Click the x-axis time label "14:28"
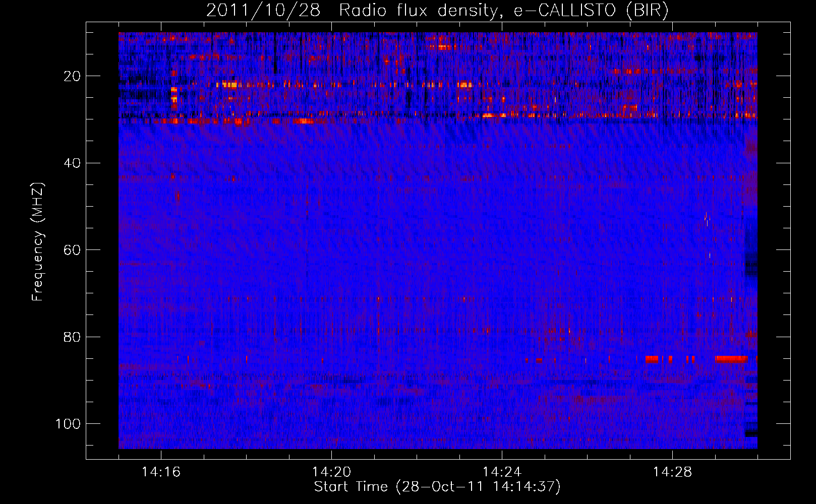 (x=672, y=472)
